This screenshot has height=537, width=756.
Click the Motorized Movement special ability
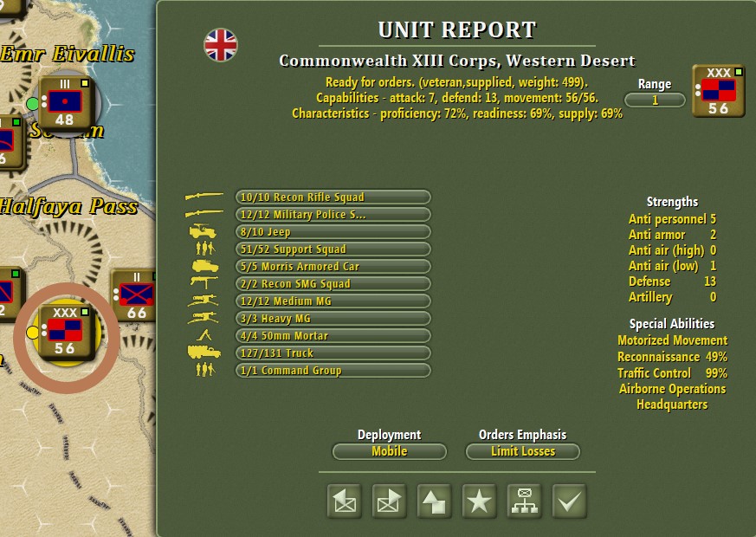point(673,340)
